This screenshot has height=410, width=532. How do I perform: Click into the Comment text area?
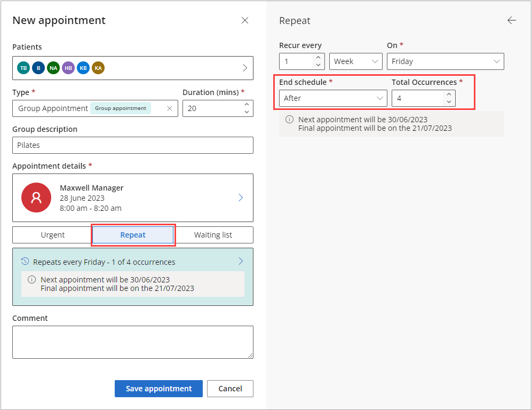point(133,342)
